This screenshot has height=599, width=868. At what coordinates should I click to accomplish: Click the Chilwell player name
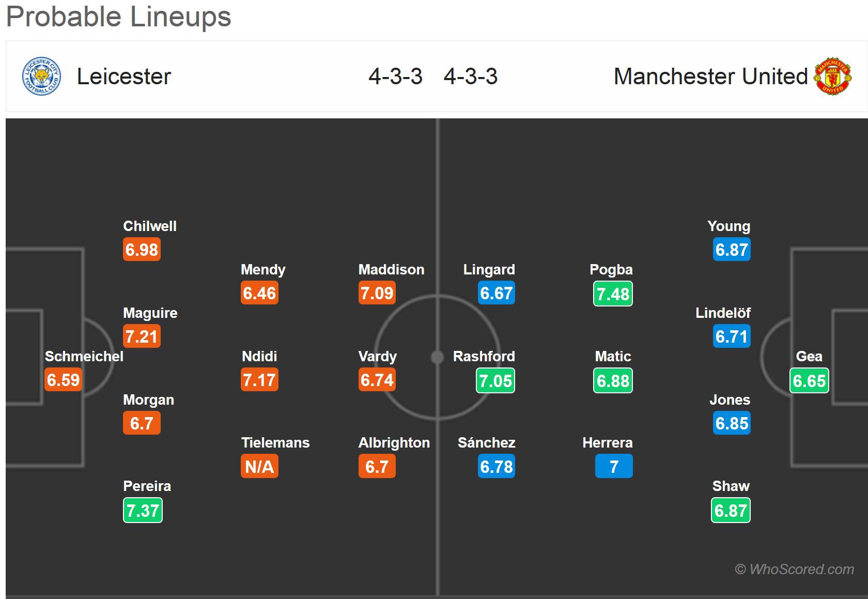[150, 226]
